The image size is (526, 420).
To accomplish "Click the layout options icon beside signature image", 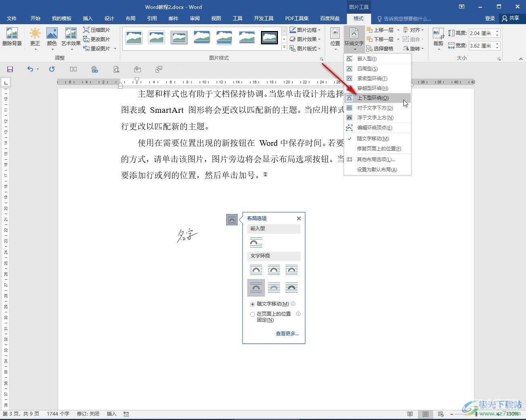I will (x=232, y=220).
